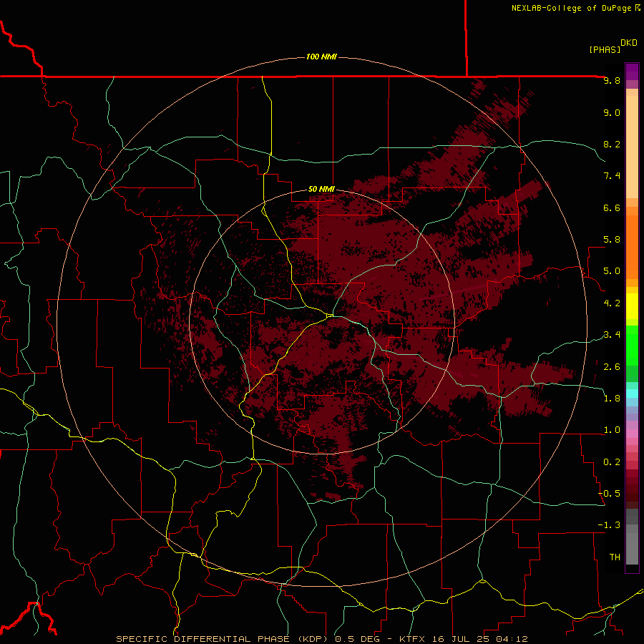Click the DKD legend title
This screenshot has width=644, height=644.
(x=629, y=43)
